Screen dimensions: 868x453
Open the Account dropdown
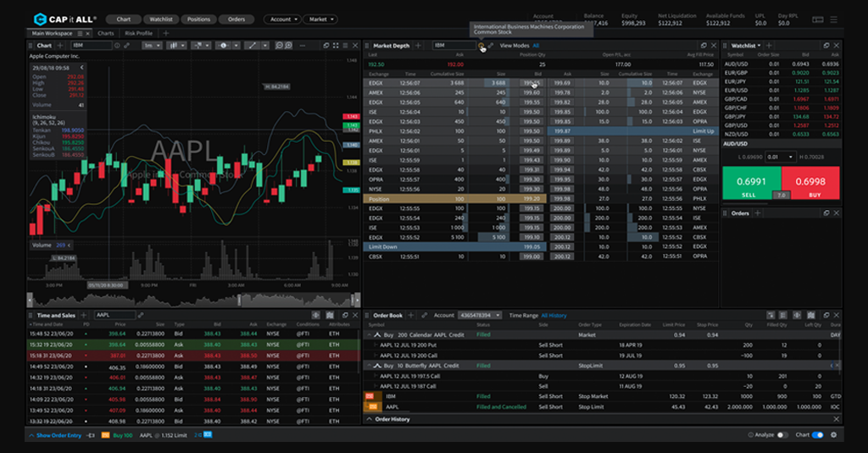click(x=282, y=19)
